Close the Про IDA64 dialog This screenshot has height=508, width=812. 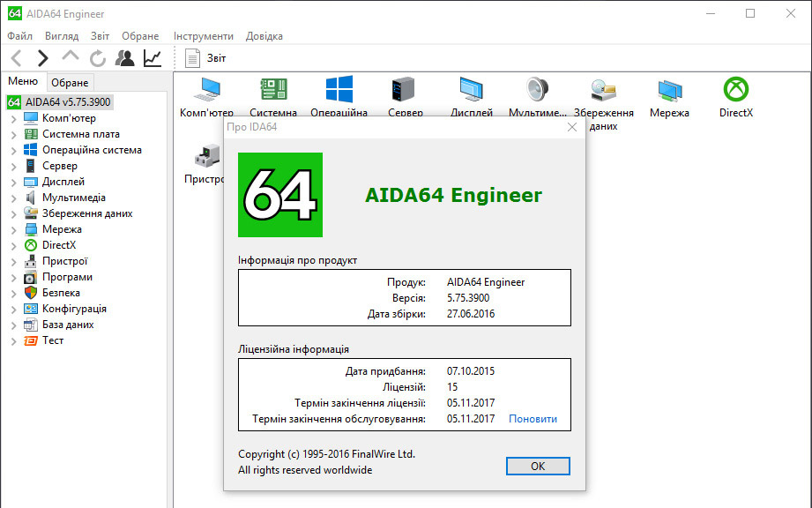point(571,127)
